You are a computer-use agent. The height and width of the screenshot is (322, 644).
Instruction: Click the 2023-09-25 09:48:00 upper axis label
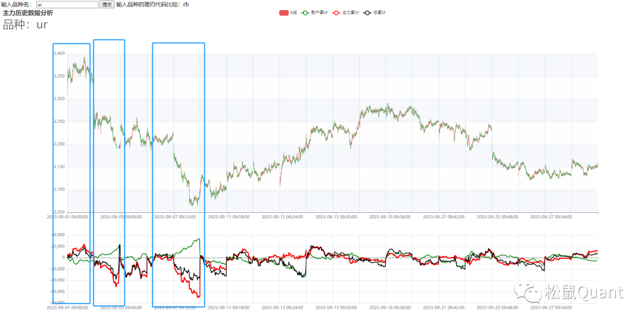point(498,217)
